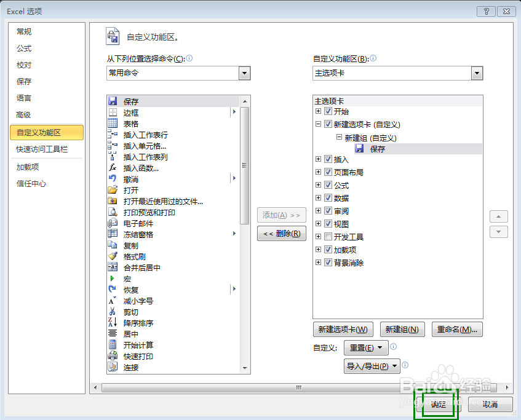Click the 减小字号 shrink font icon
This screenshot has height=420, width=521.
[113, 300]
